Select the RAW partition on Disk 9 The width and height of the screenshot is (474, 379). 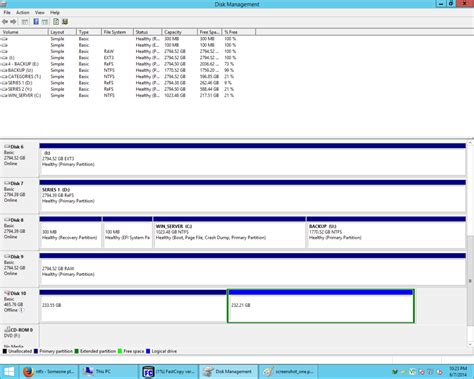252,269
